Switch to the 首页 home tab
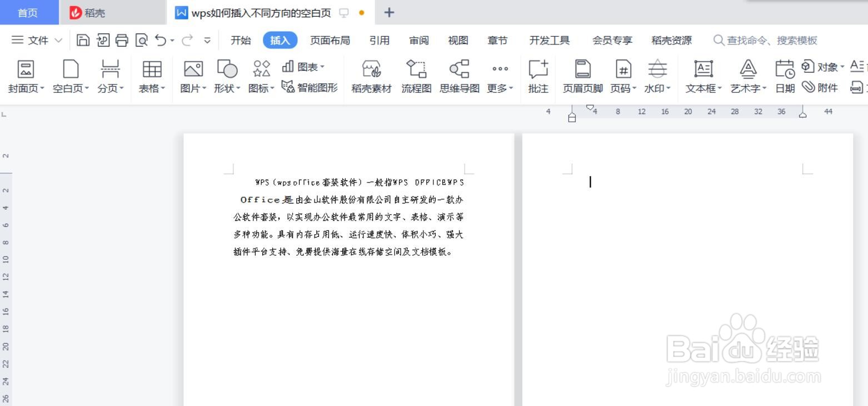Viewport: 868px width, 406px height. (x=28, y=12)
